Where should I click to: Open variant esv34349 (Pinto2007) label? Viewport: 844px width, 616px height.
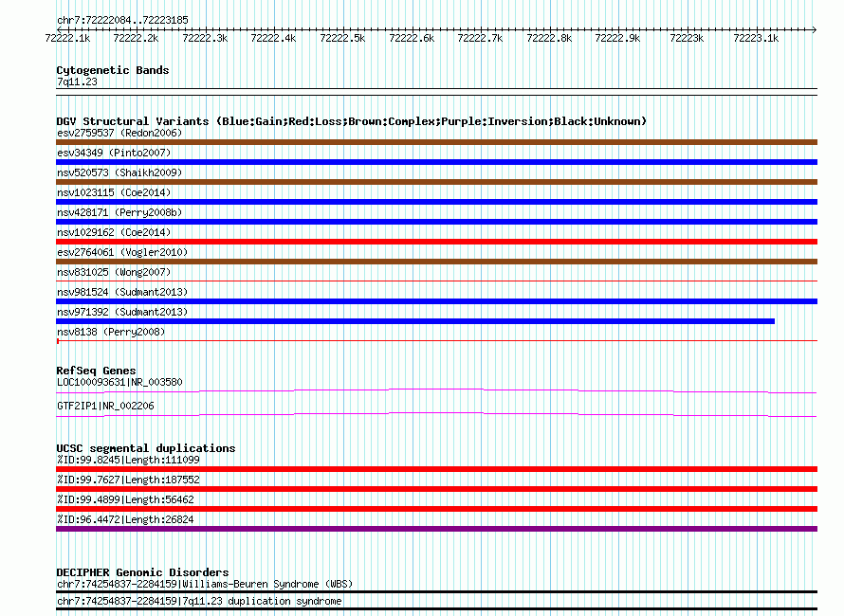coord(114,153)
